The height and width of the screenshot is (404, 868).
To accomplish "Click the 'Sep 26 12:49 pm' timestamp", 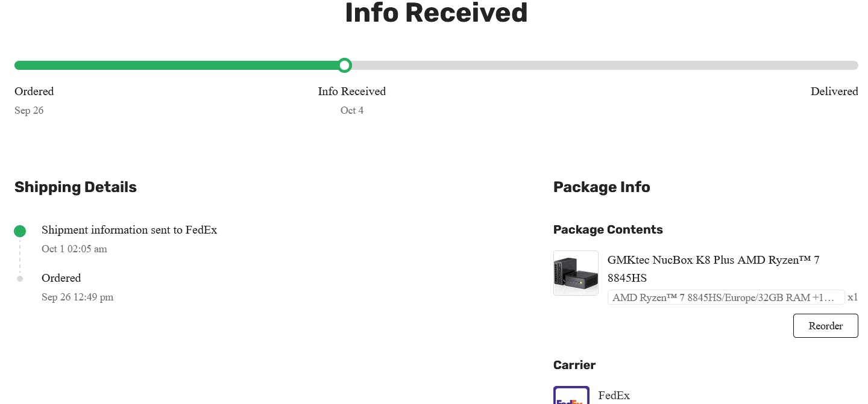I will coord(77,297).
